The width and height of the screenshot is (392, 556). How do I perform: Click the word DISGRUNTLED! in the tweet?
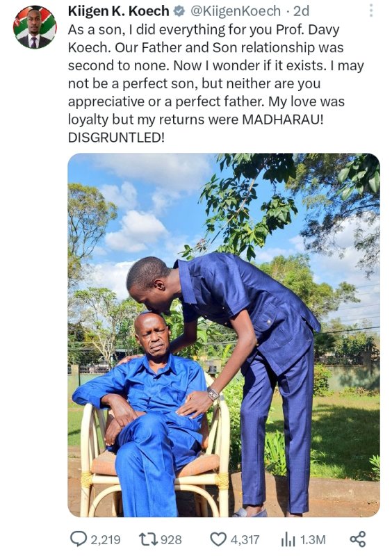tap(116, 138)
